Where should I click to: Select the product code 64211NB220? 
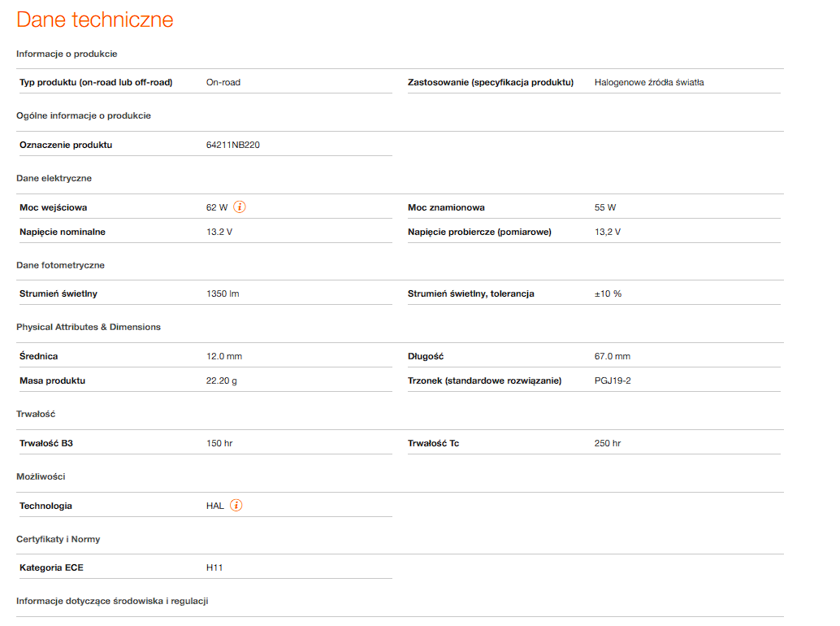[x=233, y=145]
